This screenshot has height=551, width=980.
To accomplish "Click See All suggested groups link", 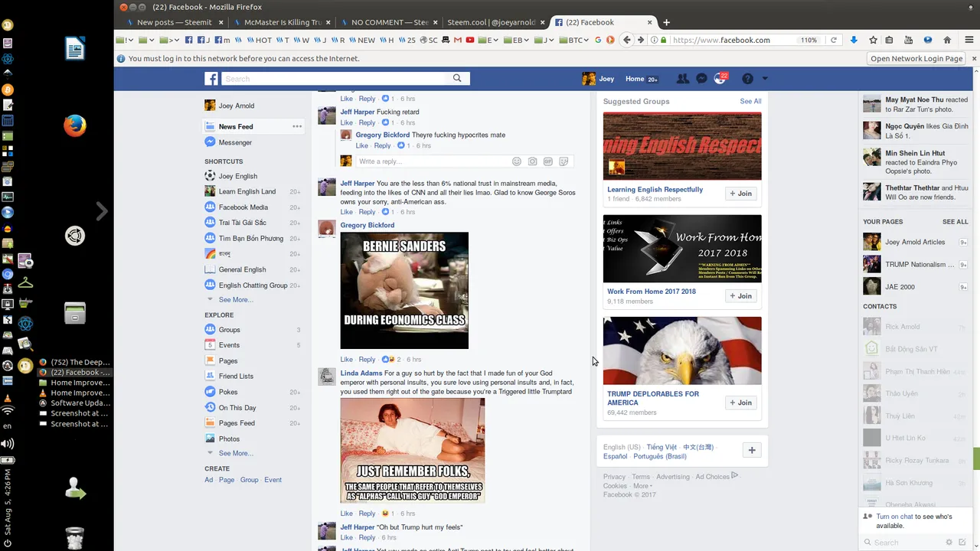I will pyautogui.click(x=750, y=101).
